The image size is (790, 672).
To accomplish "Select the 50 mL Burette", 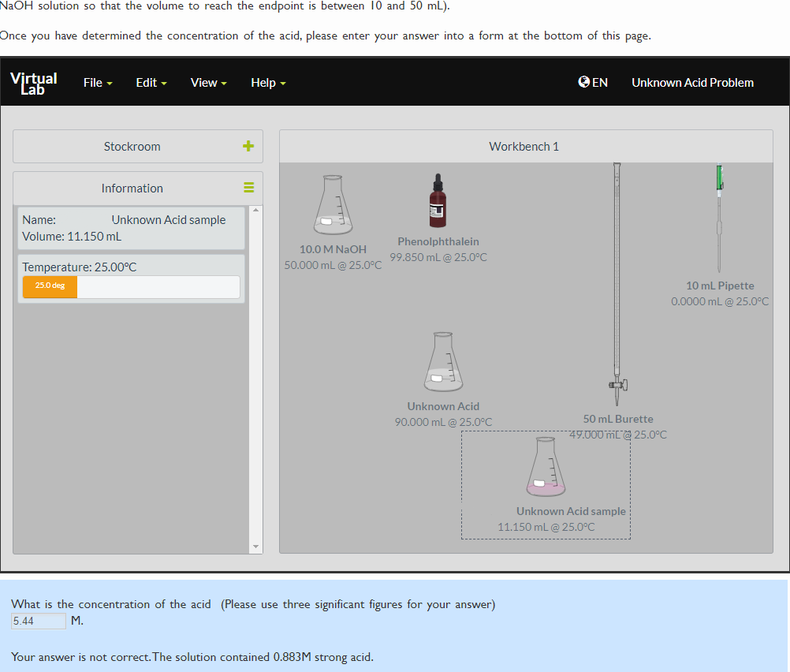I will pyautogui.click(x=617, y=284).
